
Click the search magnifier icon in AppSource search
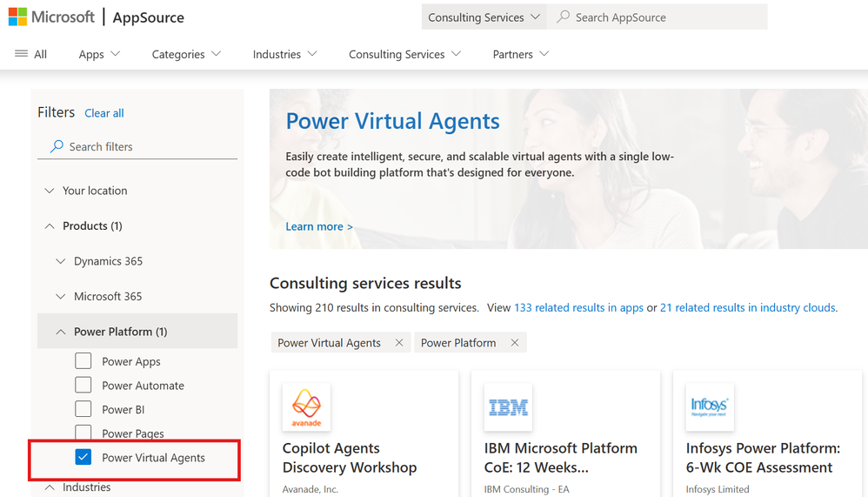point(563,17)
